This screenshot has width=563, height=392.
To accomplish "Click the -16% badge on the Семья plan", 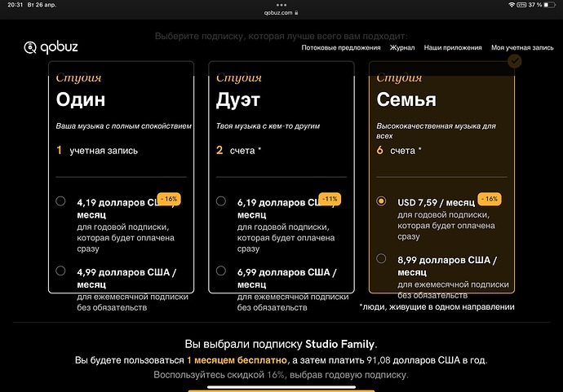I will 490,198.
